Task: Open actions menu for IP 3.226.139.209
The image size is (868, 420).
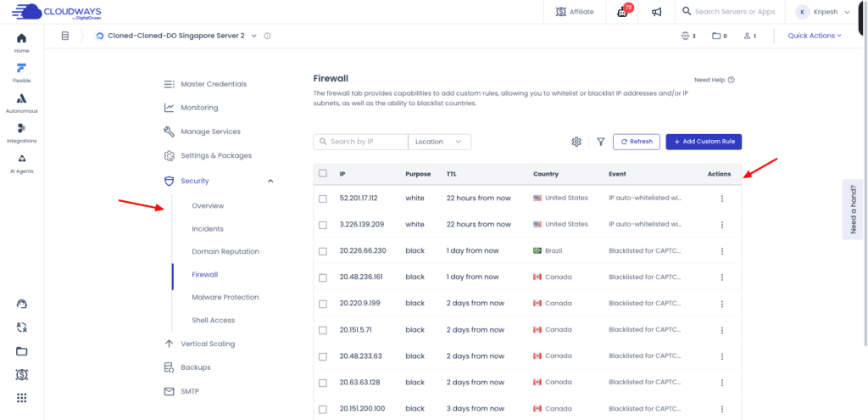Action: pos(722,224)
